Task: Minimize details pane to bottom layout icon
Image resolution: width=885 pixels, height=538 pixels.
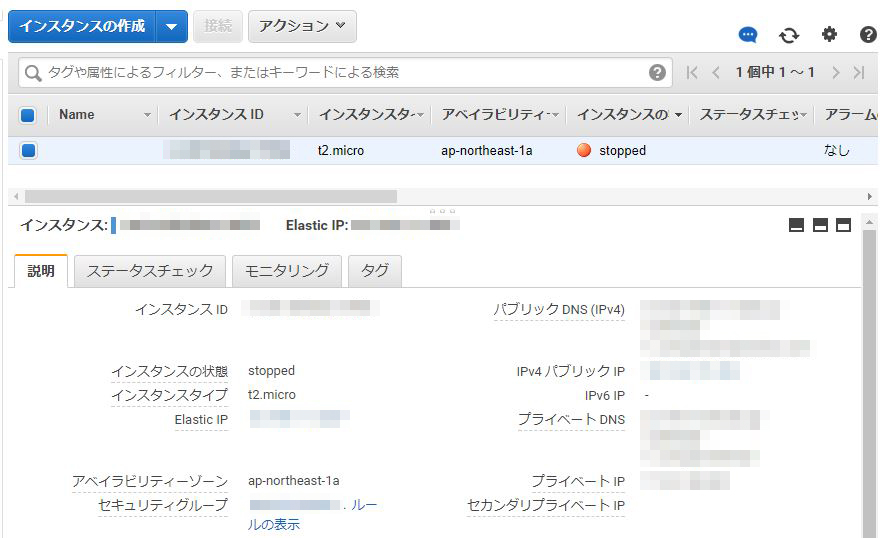Action: point(796,225)
